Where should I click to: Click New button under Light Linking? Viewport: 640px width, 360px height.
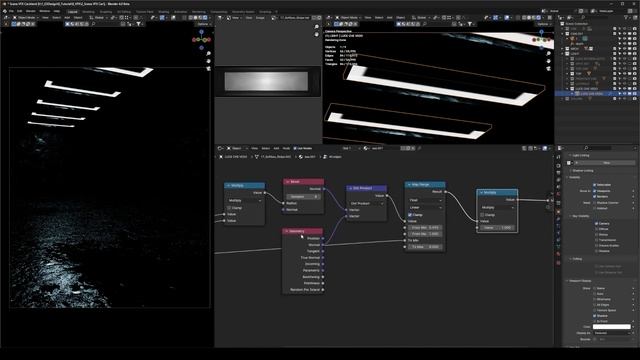coord(606,163)
